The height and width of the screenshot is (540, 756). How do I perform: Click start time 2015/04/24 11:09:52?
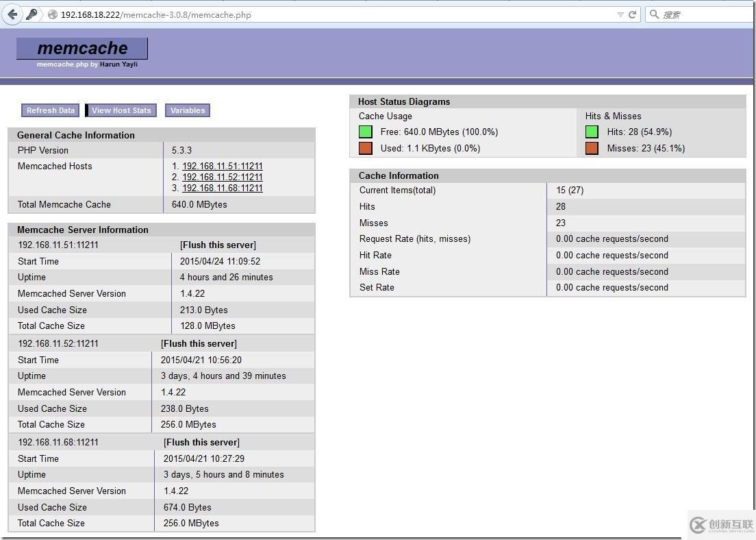pos(220,262)
